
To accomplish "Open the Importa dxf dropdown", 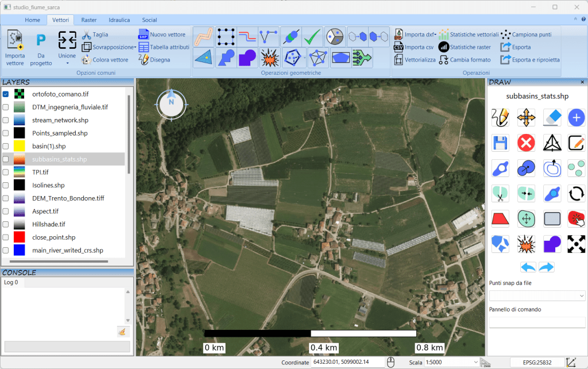I will [435, 34].
